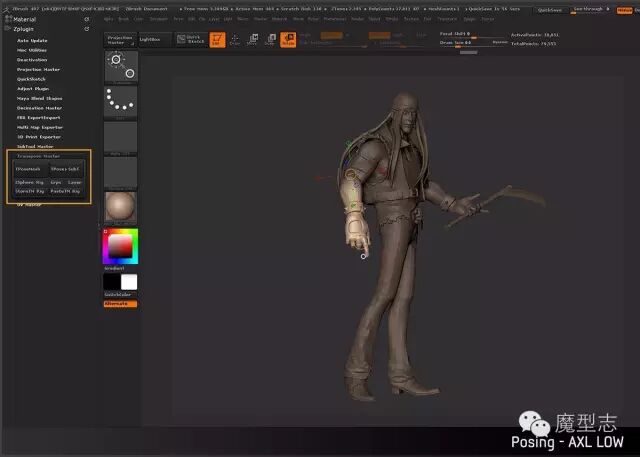This screenshot has height=457, width=640.
Task: Toggle Layer option in Transpose Master
Action: tap(75, 182)
